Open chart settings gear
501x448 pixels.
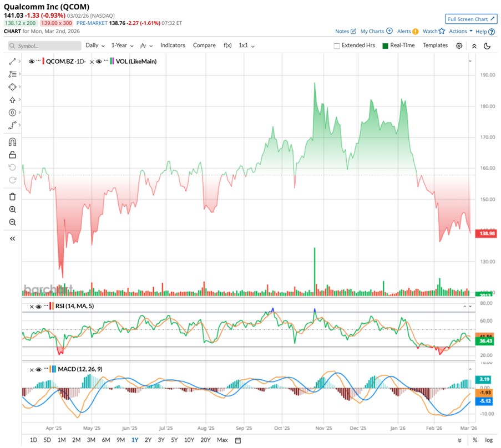click(x=459, y=45)
